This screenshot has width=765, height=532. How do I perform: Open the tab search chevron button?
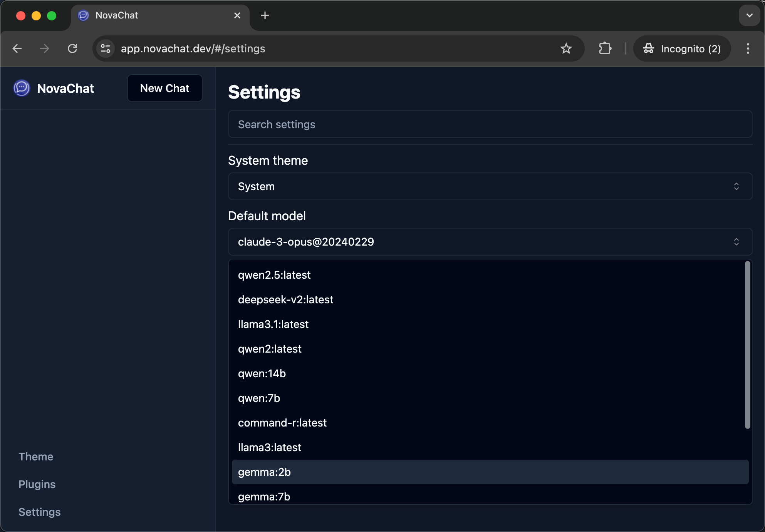coord(749,15)
